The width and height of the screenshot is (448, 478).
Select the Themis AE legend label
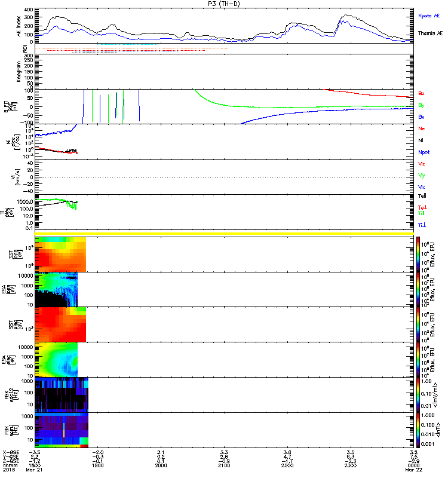tap(430, 33)
